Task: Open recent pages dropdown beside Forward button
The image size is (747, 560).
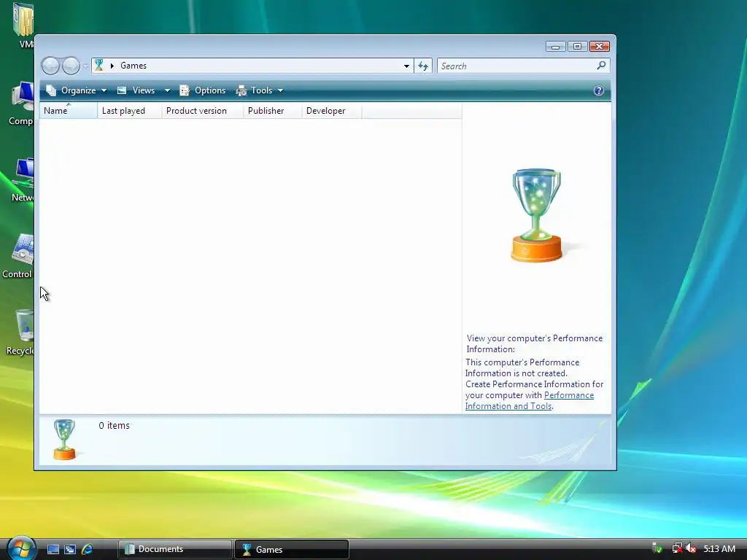Action: click(85, 66)
